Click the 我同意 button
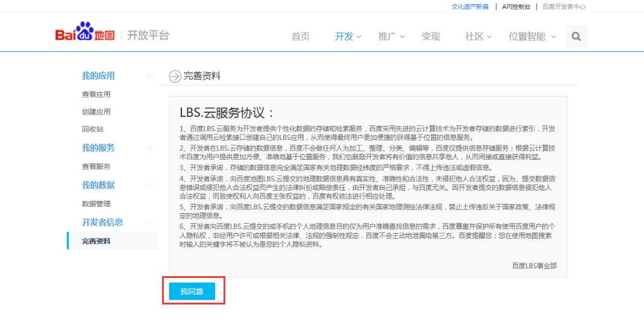Image resolution: width=644 pixels, height=331 pixels. tap(192, 292)
